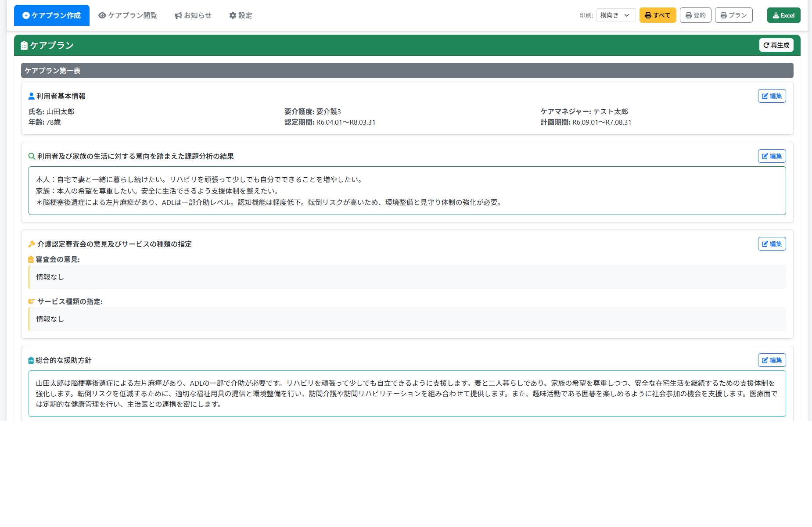Screen dimensions: 812x527
Task: Click the 再生成 regenerate button
Action: 776,45
